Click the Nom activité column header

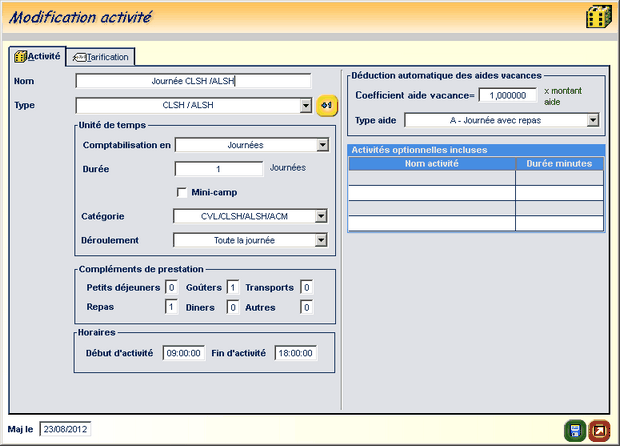click(x=432, y=162)
